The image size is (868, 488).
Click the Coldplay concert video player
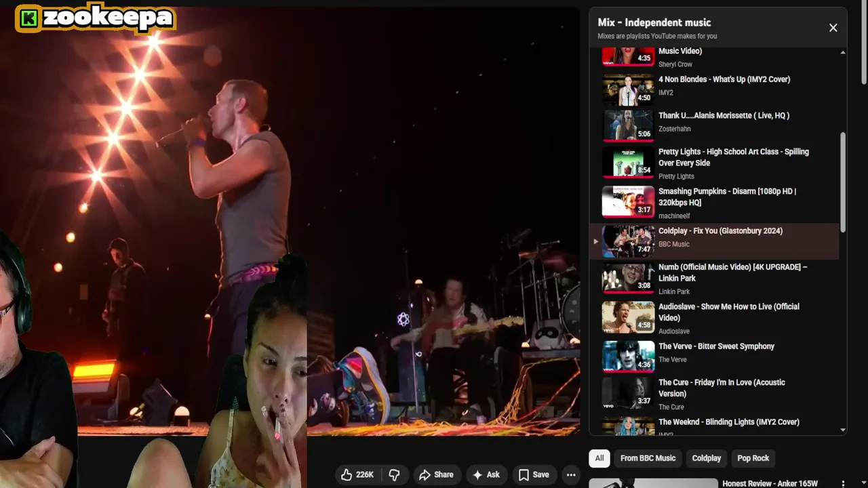coord(290,220)
